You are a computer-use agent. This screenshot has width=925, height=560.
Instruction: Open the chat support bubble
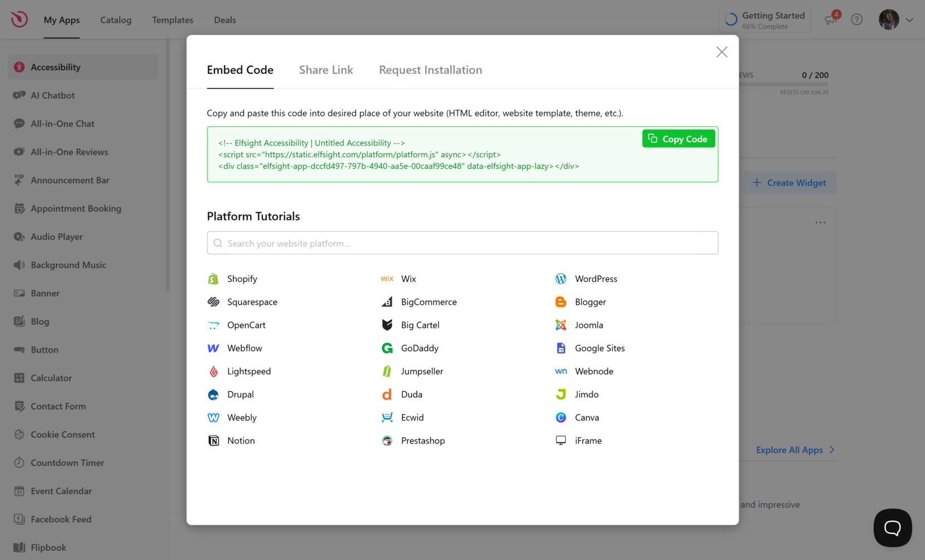[892, 528]
